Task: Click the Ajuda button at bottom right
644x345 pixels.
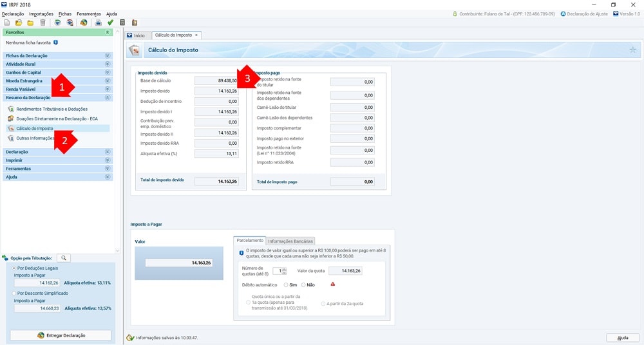Action: click(622, 338)
